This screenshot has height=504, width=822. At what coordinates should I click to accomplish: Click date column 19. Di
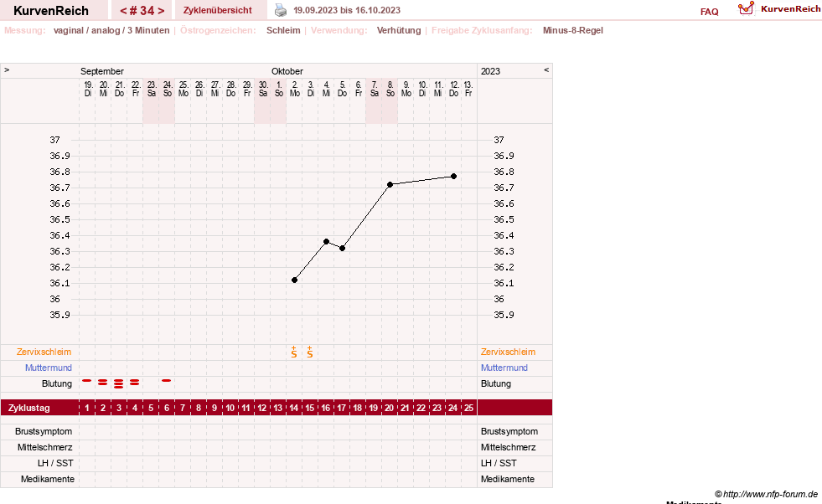pyautogui.click(x=88, y=89)
